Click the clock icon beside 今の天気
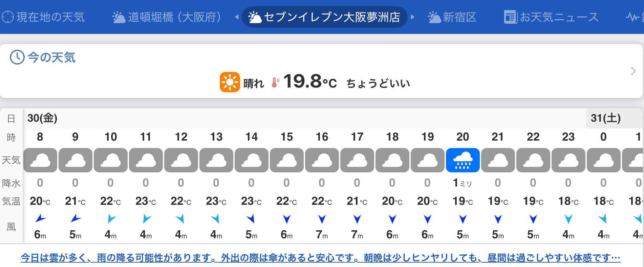The image size is (644, 267). point(17,57)
